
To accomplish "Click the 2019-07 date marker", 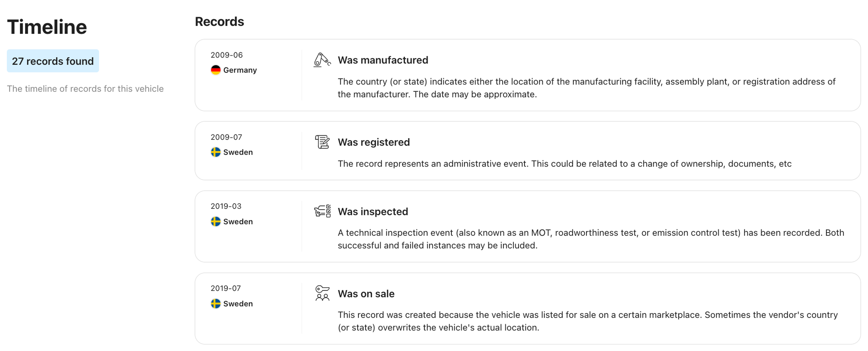I will click(225, 288).
